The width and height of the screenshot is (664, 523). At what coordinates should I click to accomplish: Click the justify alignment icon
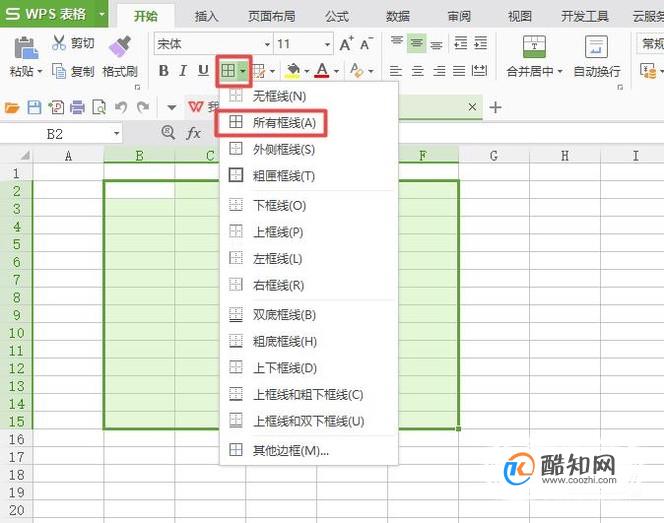(459, 71)
